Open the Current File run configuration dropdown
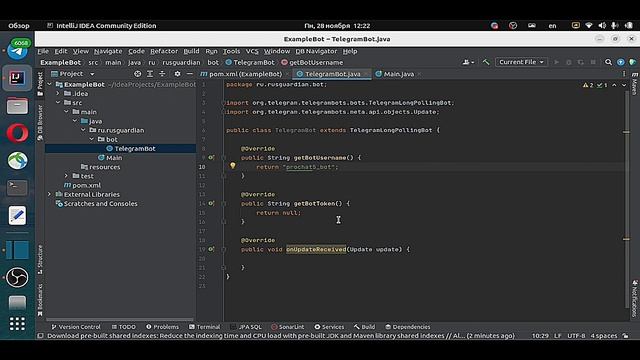The width and height of the screenshot is (640, 360). (521, 62)
